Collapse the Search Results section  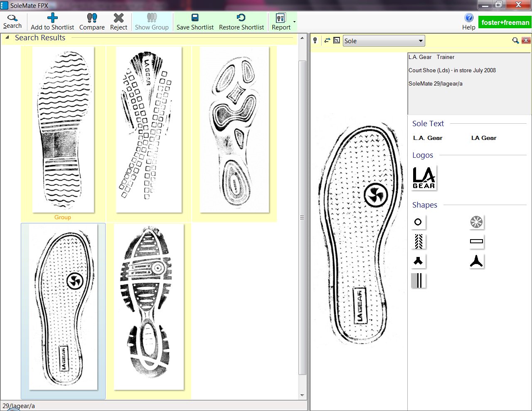point(7,37)
